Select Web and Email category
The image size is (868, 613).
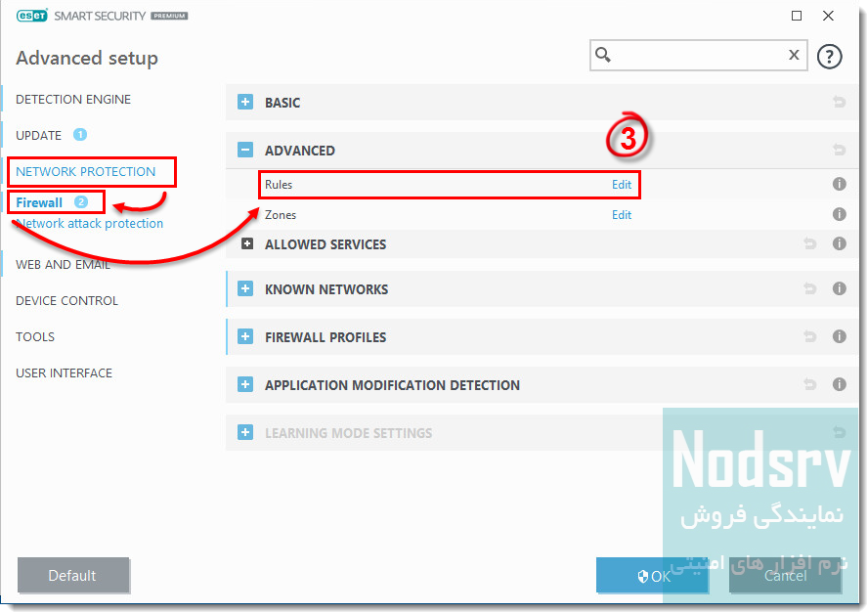pyautogui.click(x=63, y=264)
